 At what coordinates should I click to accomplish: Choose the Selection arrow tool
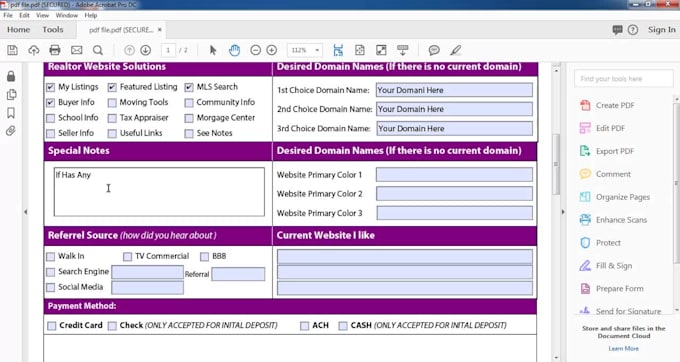click(x=212, y=50)
